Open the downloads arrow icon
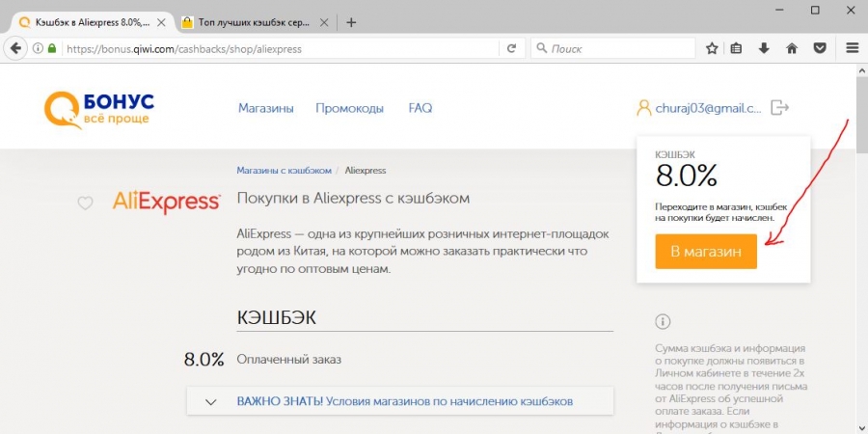The image size is (868, 434). pyautogui.click(x=764, y=49)
